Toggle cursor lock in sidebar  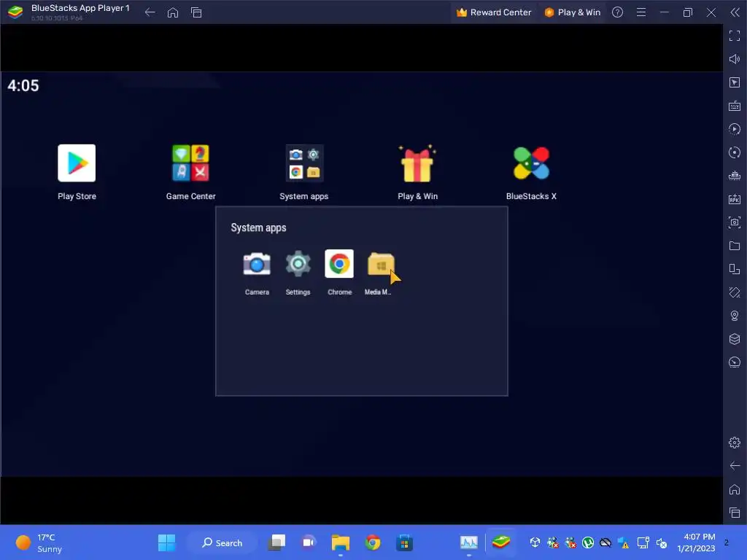click(735, 82)
